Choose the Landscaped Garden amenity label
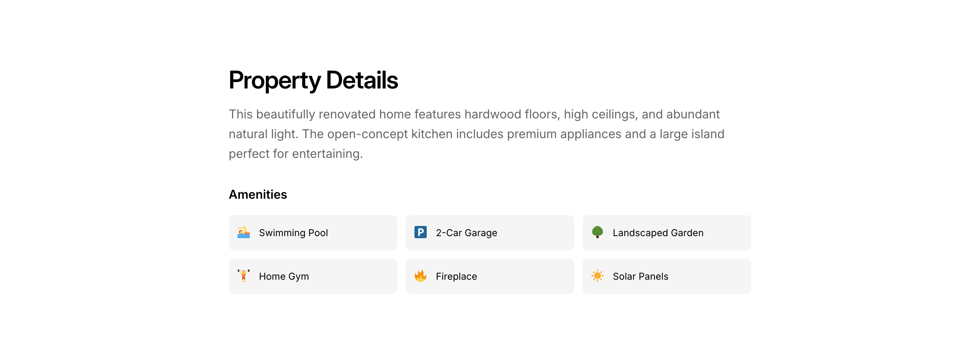Screen dimensions: 980x360 pos(658,233)
